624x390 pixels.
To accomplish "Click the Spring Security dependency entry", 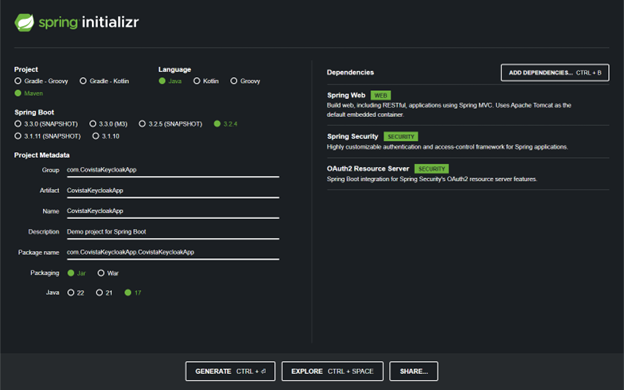I will [x=468, y=142].
